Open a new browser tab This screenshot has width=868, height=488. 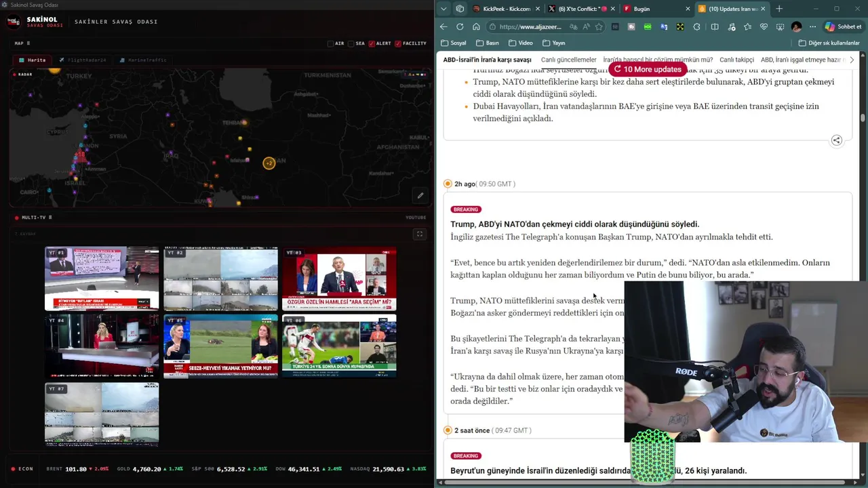click(779, 9)
